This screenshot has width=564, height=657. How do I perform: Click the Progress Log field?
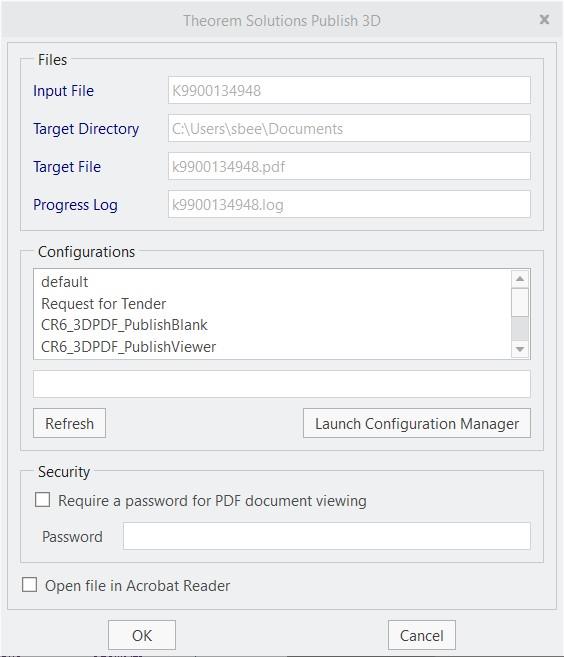coord(349,204)
